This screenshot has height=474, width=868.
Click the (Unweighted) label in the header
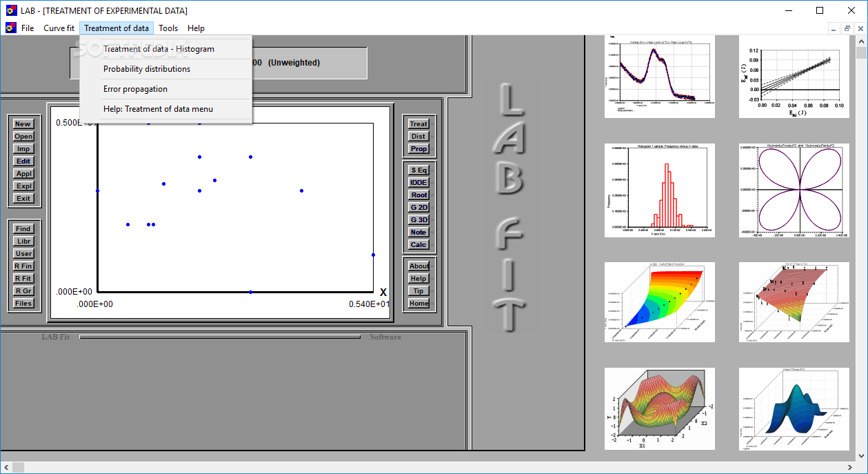[x=294, y=63]
